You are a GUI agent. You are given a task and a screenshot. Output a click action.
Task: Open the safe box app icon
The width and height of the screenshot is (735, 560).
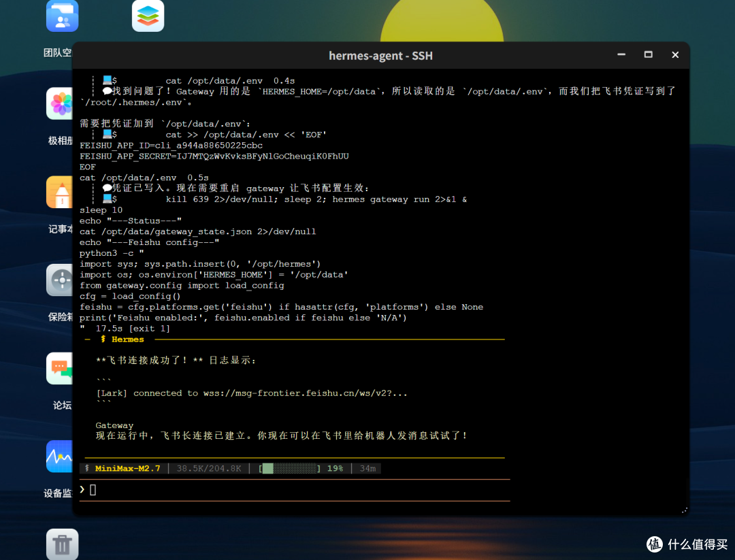coord(59,280)
